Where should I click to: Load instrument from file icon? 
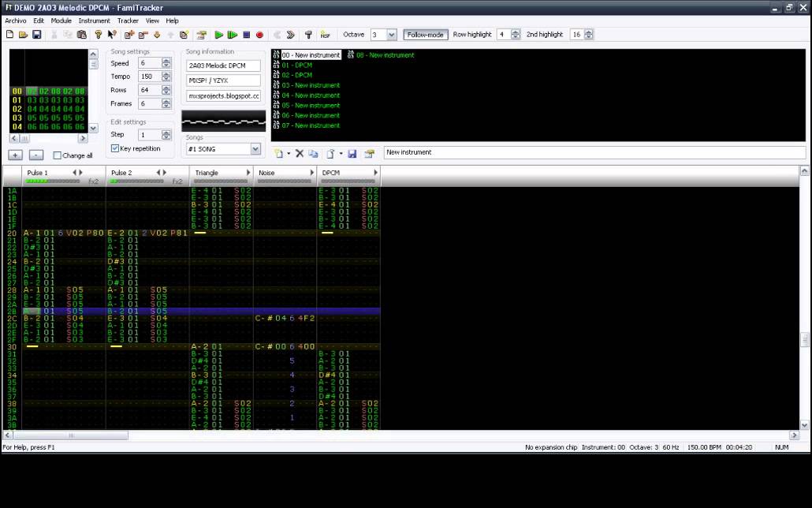(x=330, y=154)
